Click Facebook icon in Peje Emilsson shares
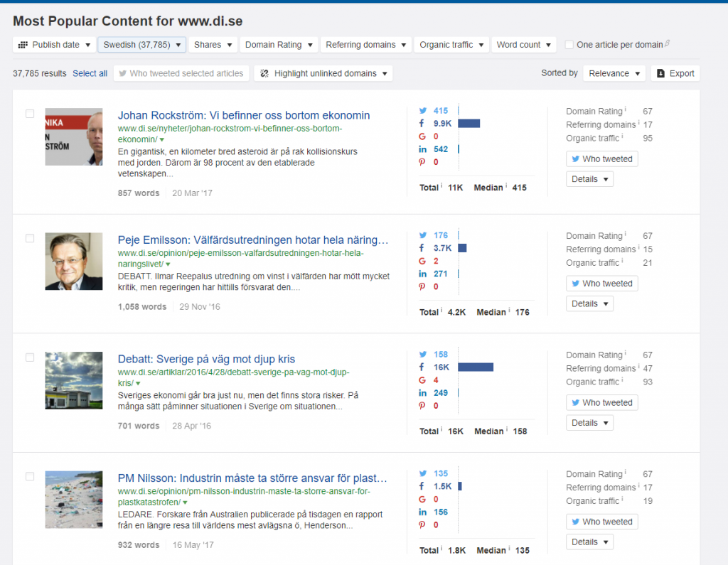The height and width of the screenshot is (565, 728). click(x=422, y=248)
